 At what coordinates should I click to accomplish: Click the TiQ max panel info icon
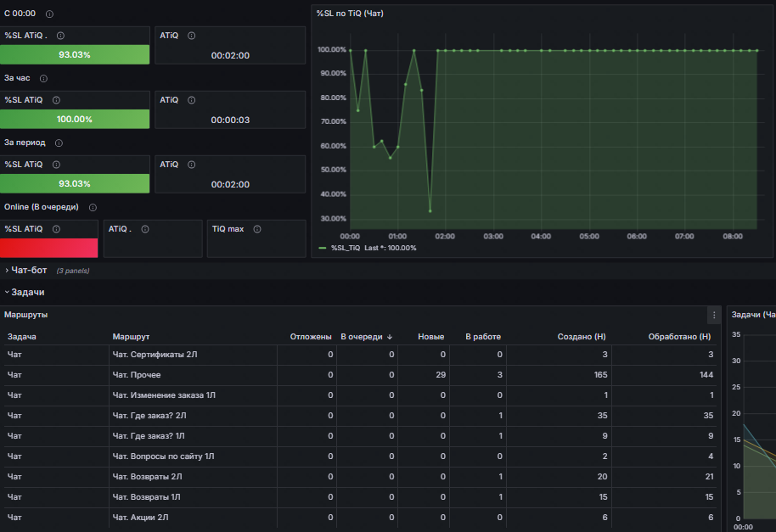[x=256, y=229]
